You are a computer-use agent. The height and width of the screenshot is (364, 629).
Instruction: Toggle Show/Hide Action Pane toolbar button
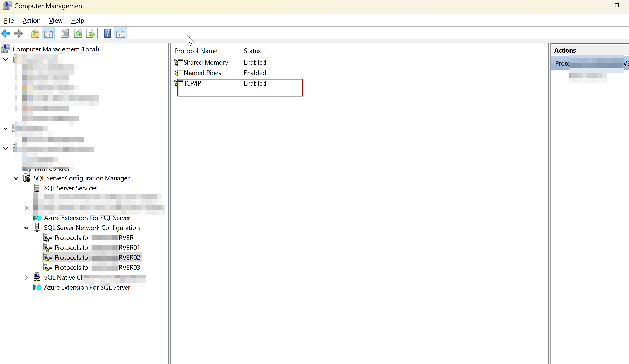point(121,33)
